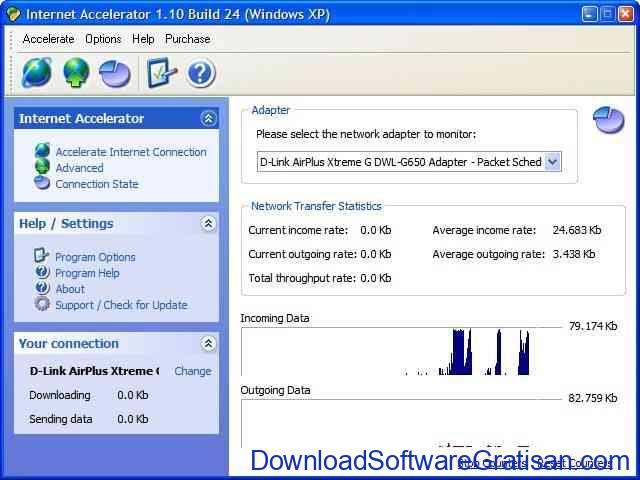
Task: Open the Connection State link
Action: pyautogui.click(x=97, y=184)
